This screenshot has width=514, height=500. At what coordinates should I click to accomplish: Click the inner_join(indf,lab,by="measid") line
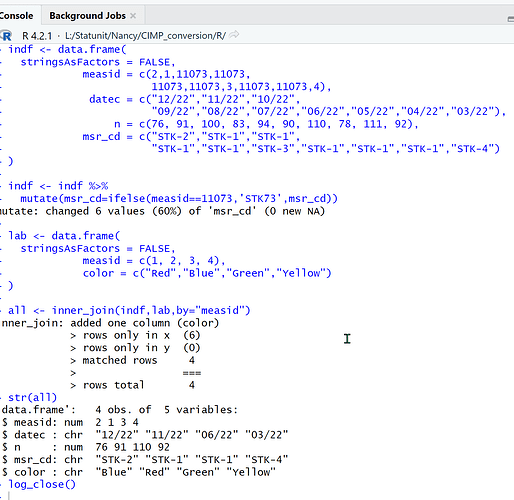point(129,310)
